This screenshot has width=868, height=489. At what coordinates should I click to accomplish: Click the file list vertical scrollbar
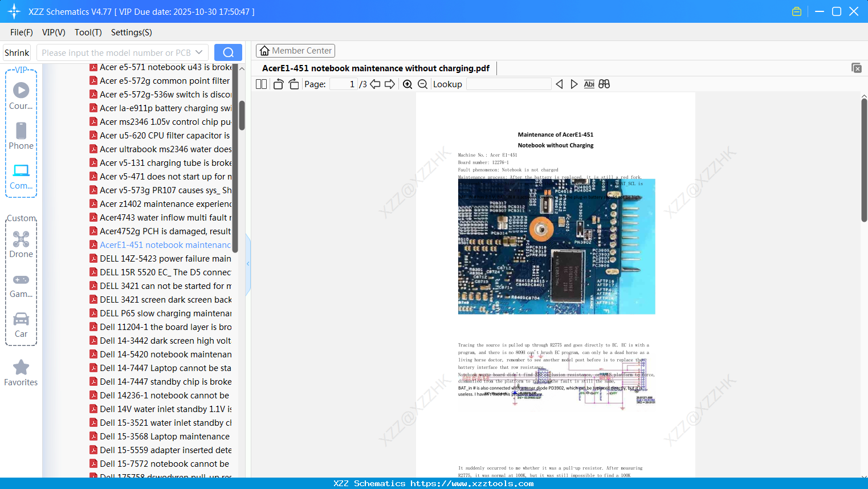coord(242,116)
